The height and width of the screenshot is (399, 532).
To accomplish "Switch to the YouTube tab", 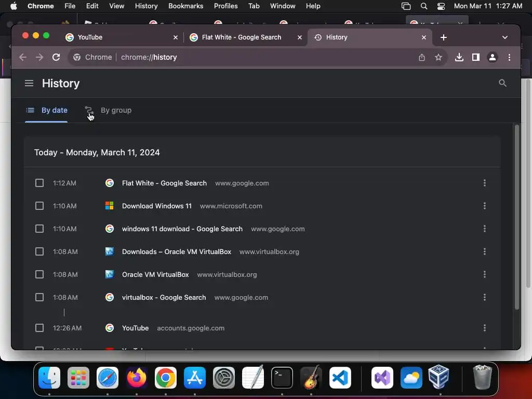I will pos(122,37).
